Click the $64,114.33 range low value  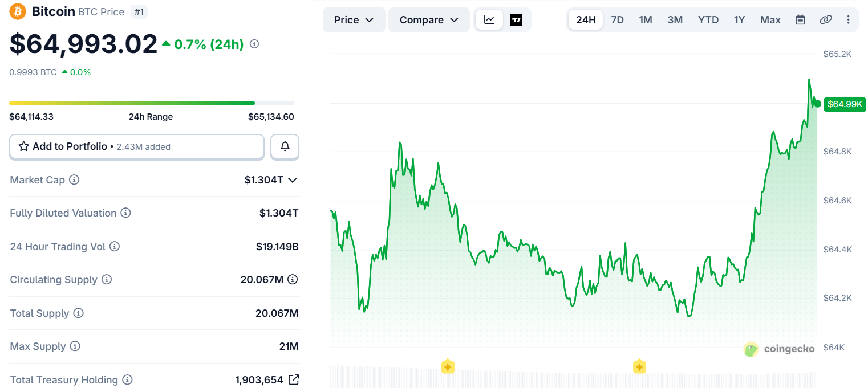click(x=31, y=117)
